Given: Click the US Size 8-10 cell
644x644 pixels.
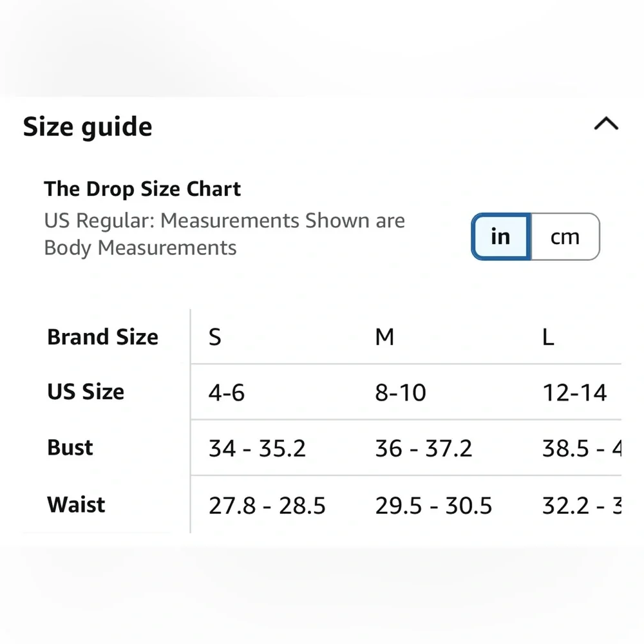Looking at the screenshot, I should click(x=401, y=392).
